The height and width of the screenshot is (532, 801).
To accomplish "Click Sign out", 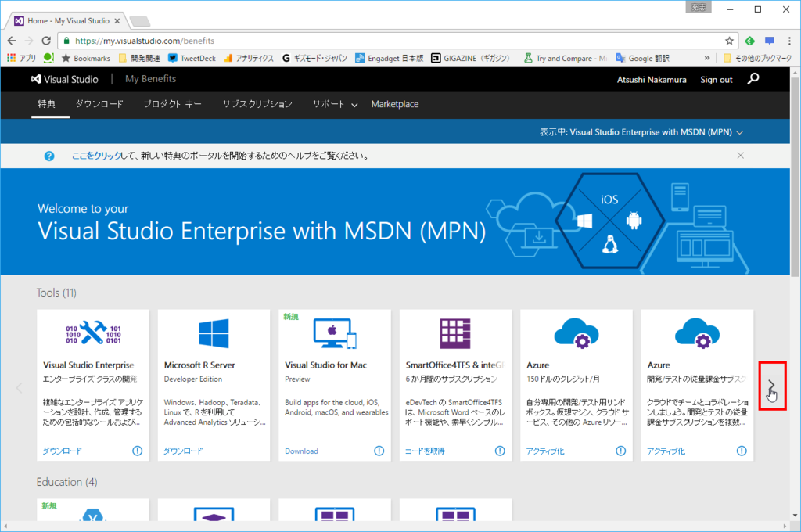I will point(717,80).
